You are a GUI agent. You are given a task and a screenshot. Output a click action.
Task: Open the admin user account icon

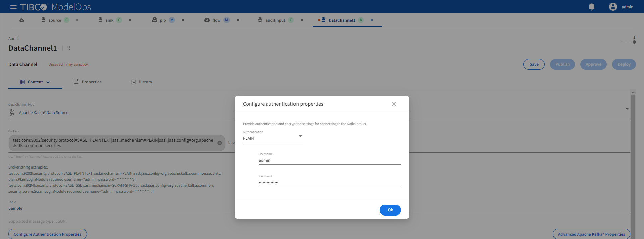(613, 7)
